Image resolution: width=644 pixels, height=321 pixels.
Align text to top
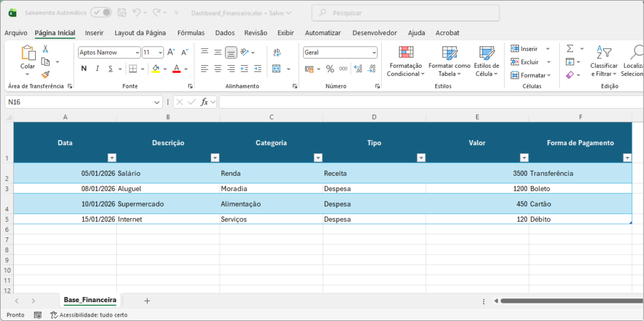(x=204, y=52)
